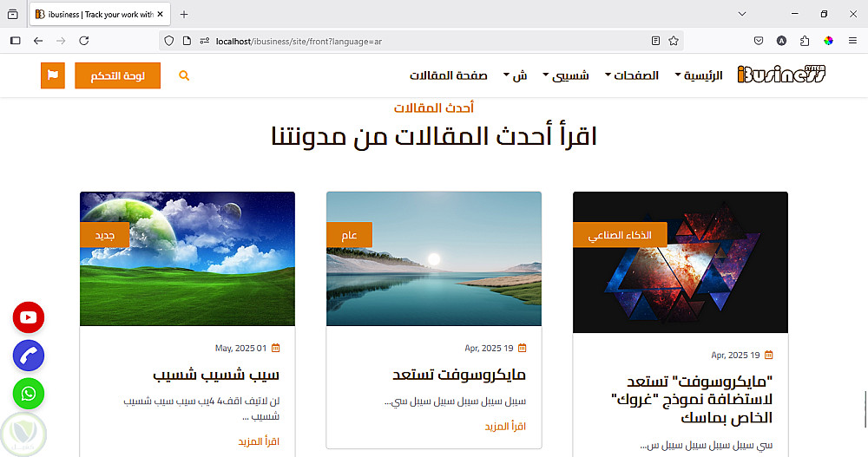Expand the شسيبى dropdown menu
Image resolution: width=868 pixels, height=457 pixels.
566,75
